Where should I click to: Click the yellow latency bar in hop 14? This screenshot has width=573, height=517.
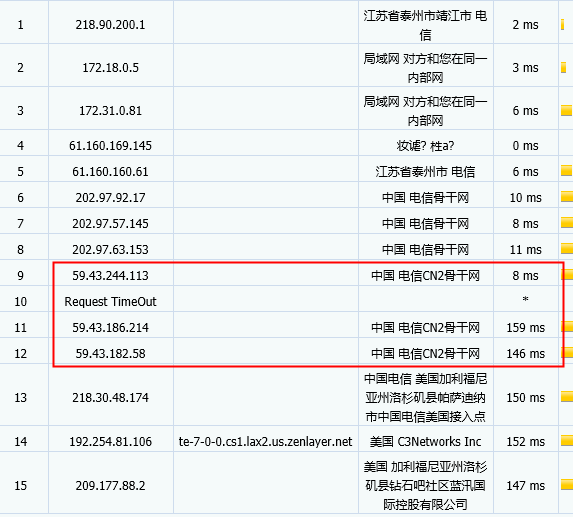pos(567,440)
